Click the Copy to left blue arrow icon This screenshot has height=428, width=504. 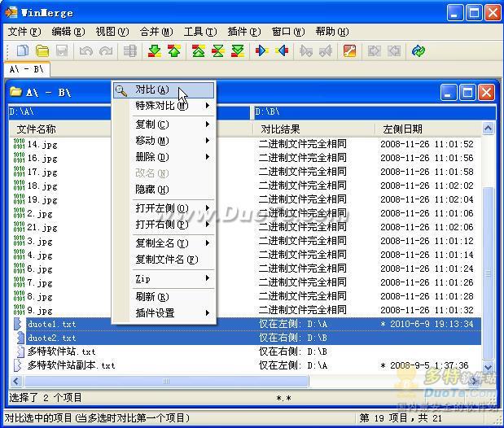click(x=282, y=50)
